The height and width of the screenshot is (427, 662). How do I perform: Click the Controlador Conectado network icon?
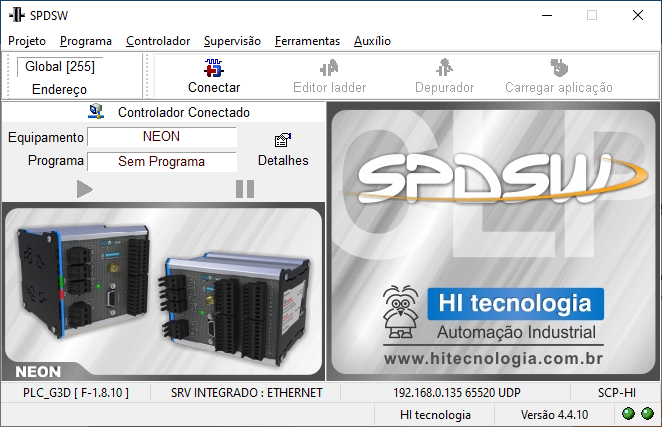(96, 111)
